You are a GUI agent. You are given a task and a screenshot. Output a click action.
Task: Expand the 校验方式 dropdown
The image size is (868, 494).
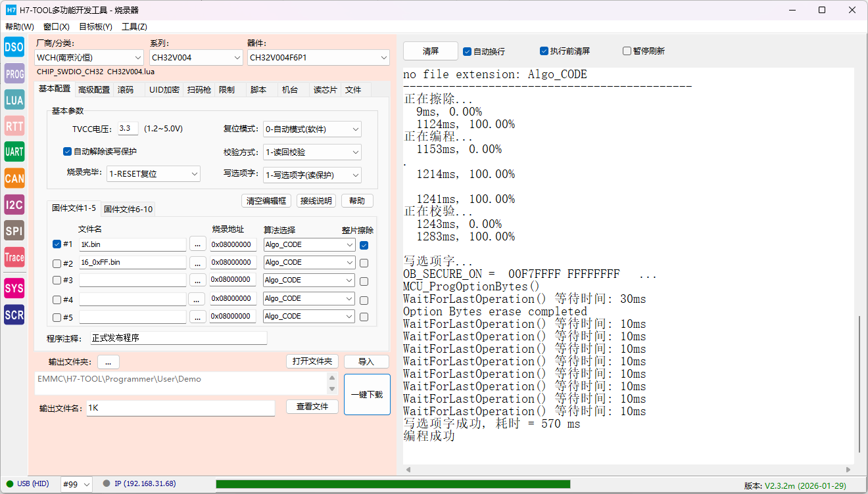coord(312,152)
